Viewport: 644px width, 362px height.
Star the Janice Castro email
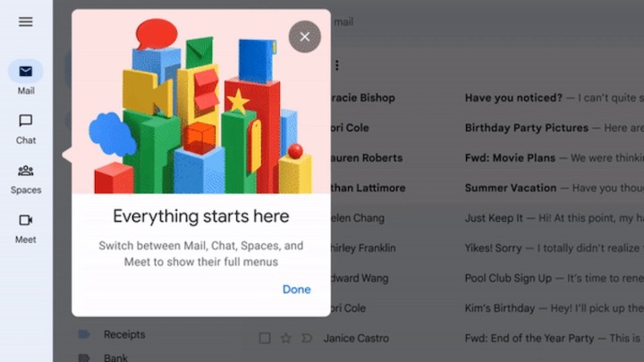pyautogui.click(x=286, y=338)
